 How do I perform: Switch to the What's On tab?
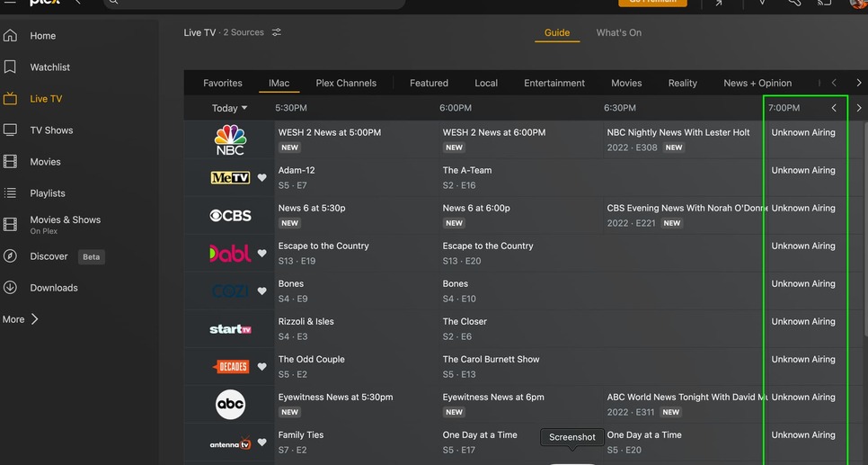[x=619, y=32]
